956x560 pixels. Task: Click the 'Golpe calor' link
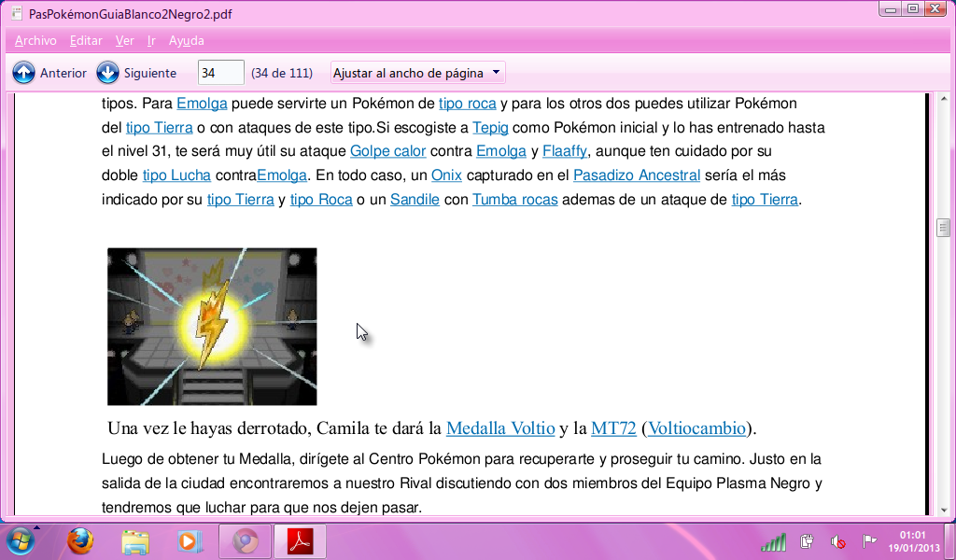(387, 151)
